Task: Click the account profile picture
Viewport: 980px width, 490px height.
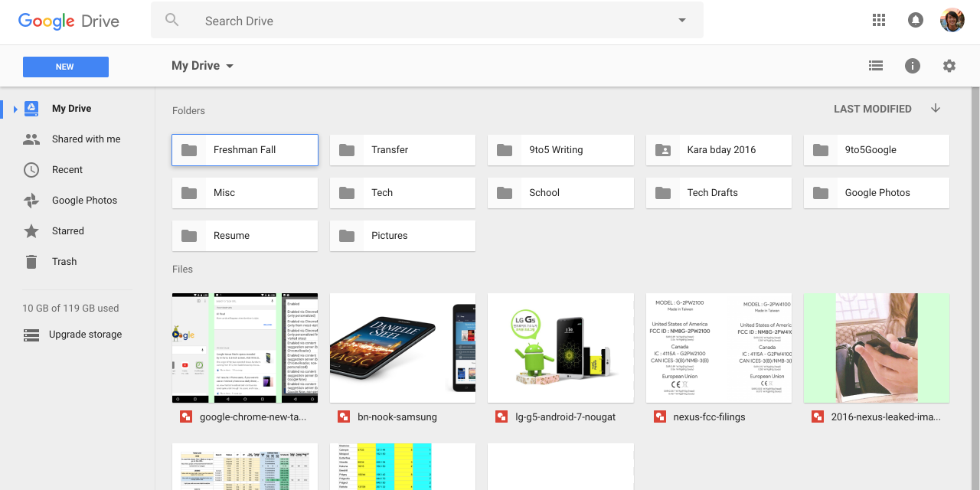Action: (952, 21)
